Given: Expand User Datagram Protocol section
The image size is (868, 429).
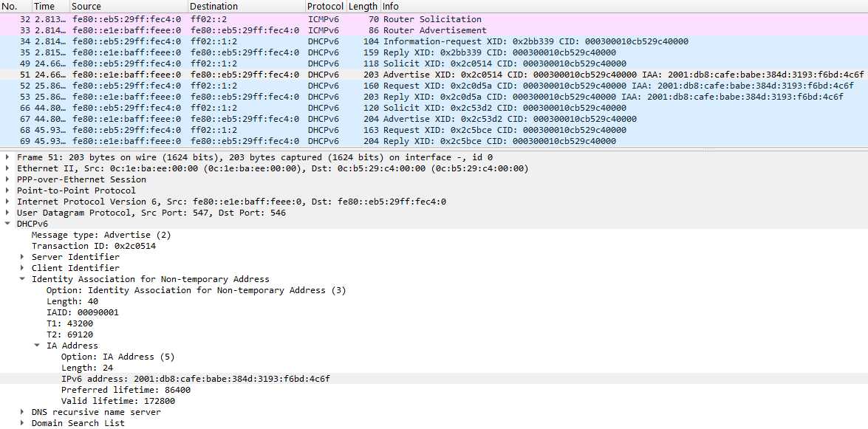Looking at the screenshot, I should point(7,213).
